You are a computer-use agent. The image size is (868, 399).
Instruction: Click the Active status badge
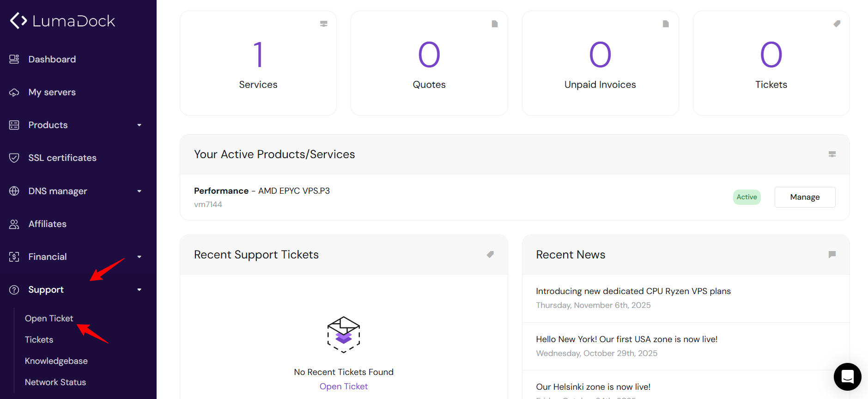click(747, 197)
